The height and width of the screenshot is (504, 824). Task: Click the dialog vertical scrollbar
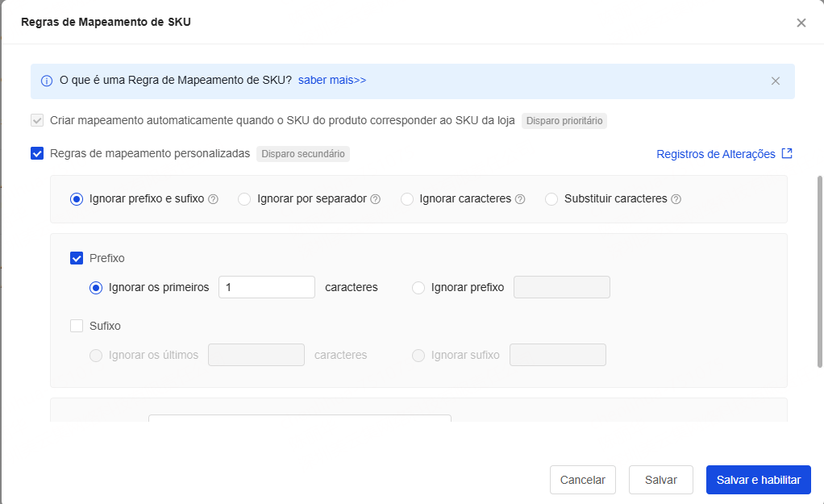820,272
